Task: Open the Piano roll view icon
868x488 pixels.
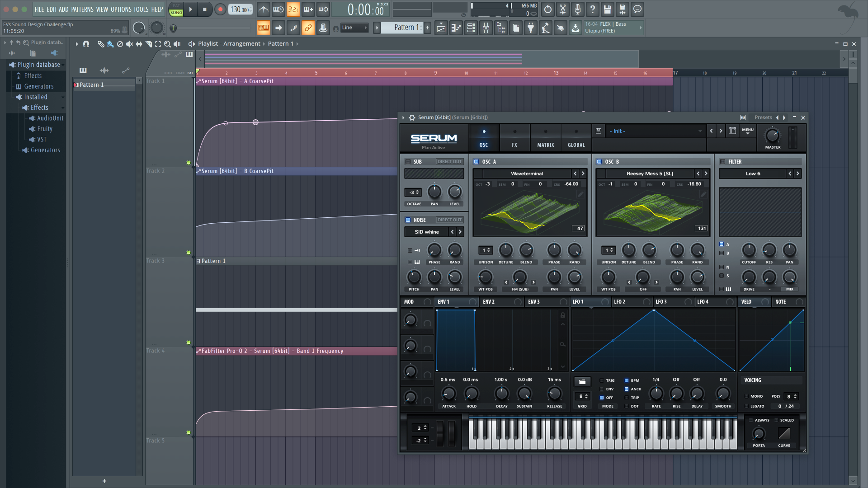Action: click(456, 28)
